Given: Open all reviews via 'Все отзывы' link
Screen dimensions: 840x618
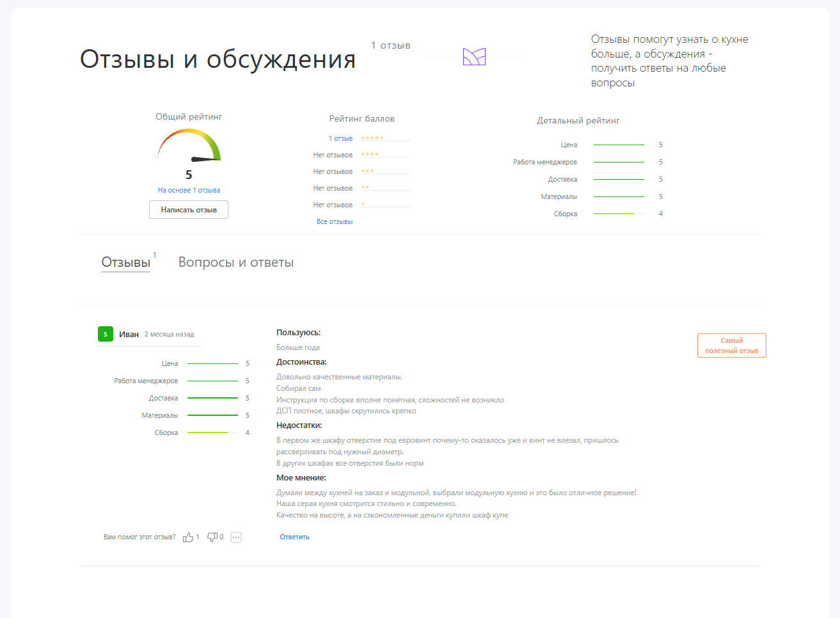Looking at the screenshot, I should [x=335, y=221].
